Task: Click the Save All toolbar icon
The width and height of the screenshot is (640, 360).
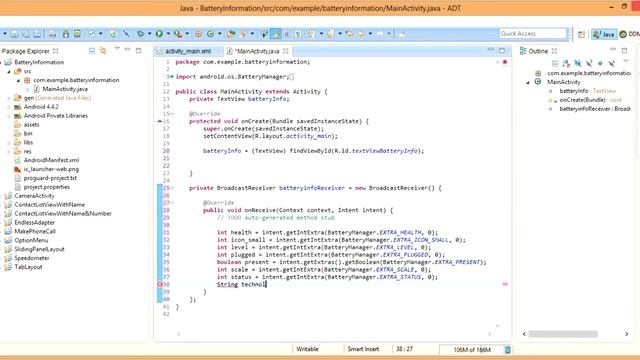Action: coord(26,34)
